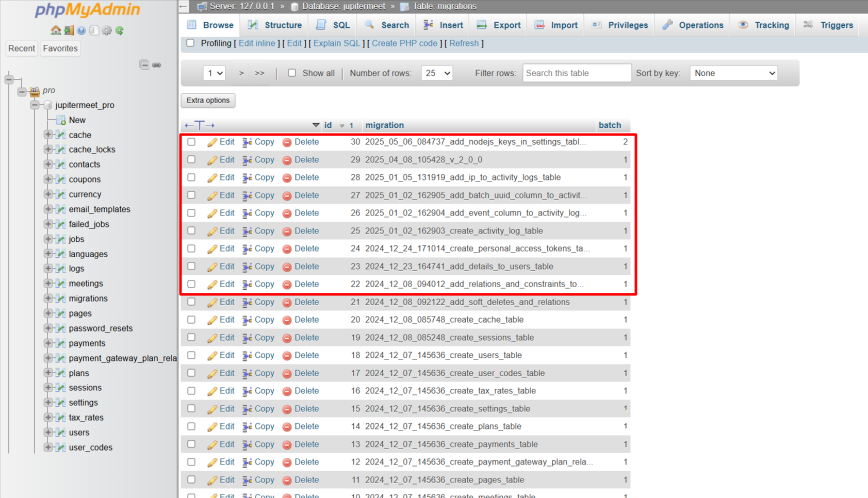This screenshot has width=868, height=498.
Task: Enable the Profiling checkbox
Action: pyautogui.click(x=191, y=43)
